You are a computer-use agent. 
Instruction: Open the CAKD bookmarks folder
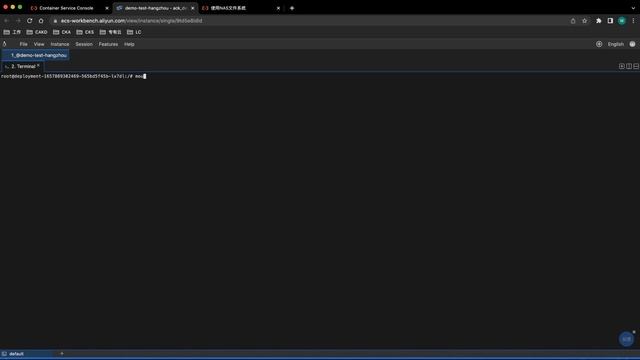(x=37, y=32)
